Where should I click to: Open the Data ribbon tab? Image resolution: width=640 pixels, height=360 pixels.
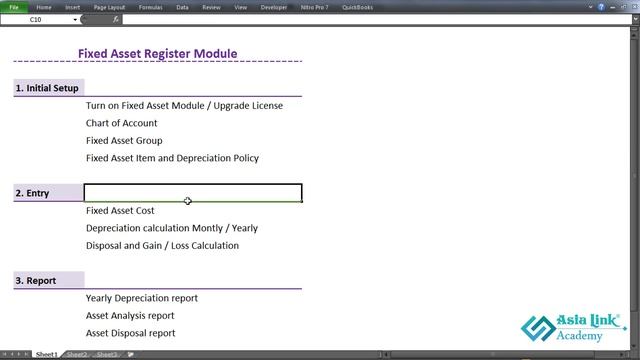click(x=182, y=7)
